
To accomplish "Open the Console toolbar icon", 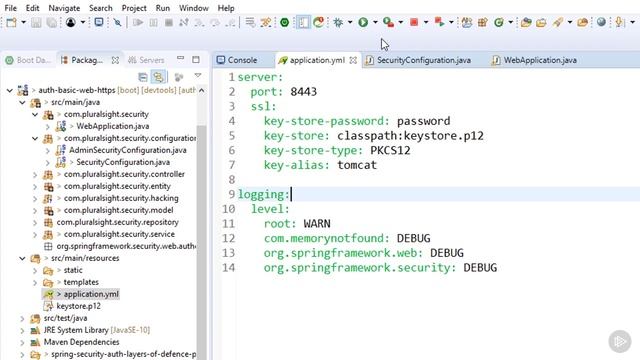I will point(99,22).
